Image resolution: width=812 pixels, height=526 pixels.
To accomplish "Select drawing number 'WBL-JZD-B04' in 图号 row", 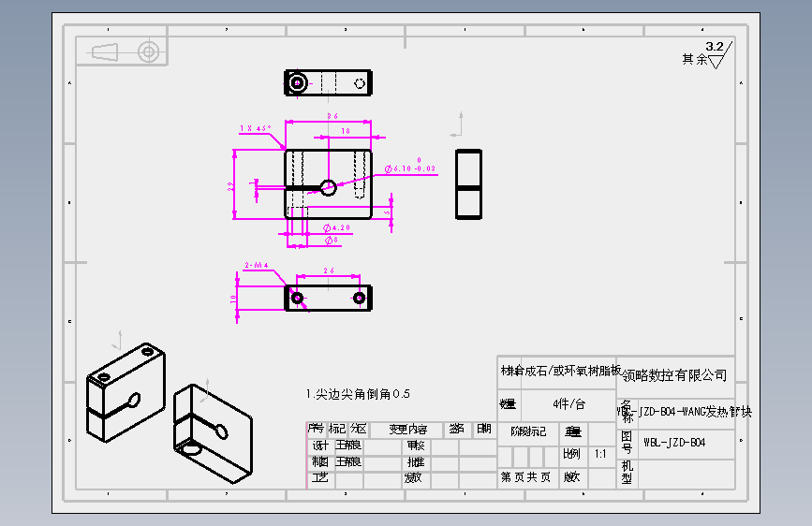I will 674,443.
